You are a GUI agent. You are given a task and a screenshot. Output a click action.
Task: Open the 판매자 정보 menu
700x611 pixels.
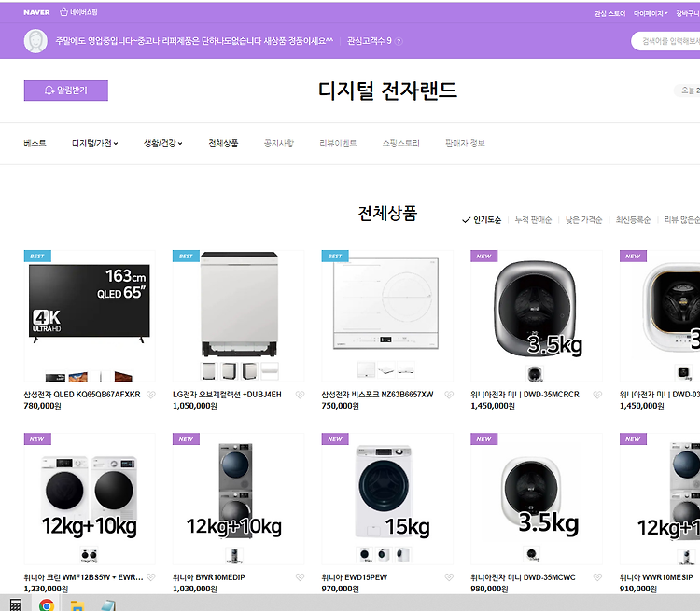(465, 144)
